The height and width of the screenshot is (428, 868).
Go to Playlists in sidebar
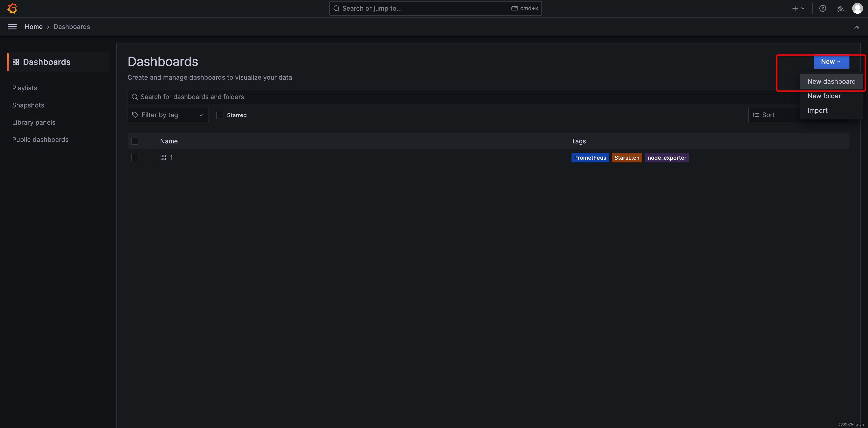(x=25, y=88)
